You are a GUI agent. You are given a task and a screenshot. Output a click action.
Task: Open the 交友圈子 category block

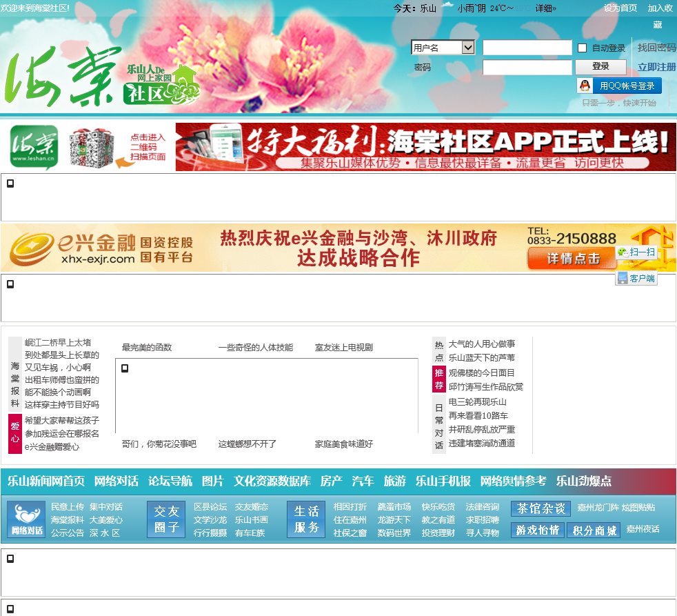pyautogui.click(x=166, y=519)
